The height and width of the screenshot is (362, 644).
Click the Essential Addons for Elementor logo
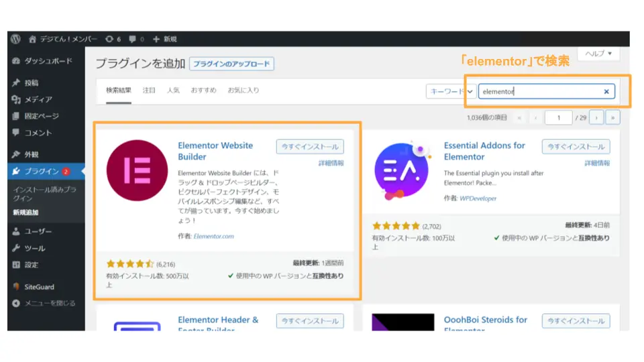point(402,172)
